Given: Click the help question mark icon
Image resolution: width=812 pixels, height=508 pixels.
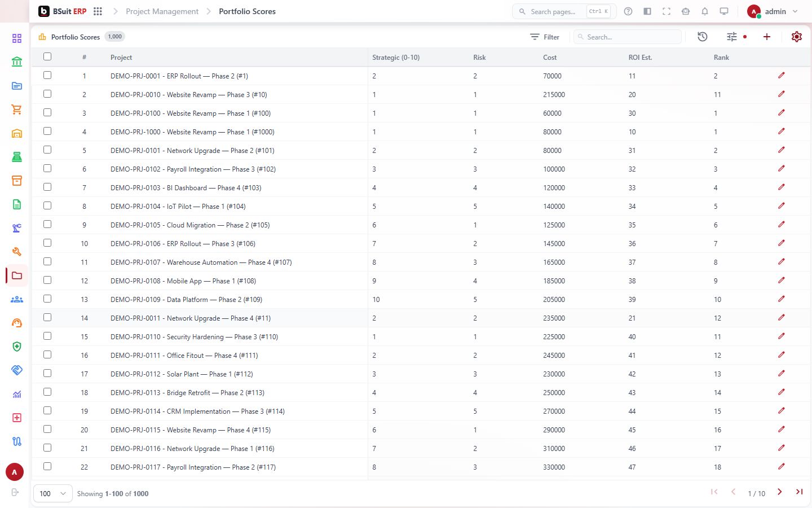Looking at the screenshot, I should [x=628, y=11].
